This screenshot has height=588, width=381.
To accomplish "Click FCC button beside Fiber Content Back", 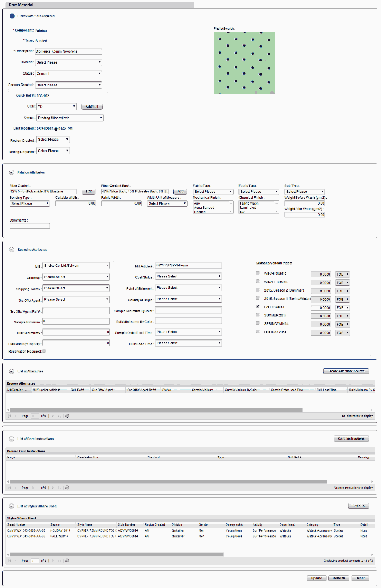I will (181, 192).
